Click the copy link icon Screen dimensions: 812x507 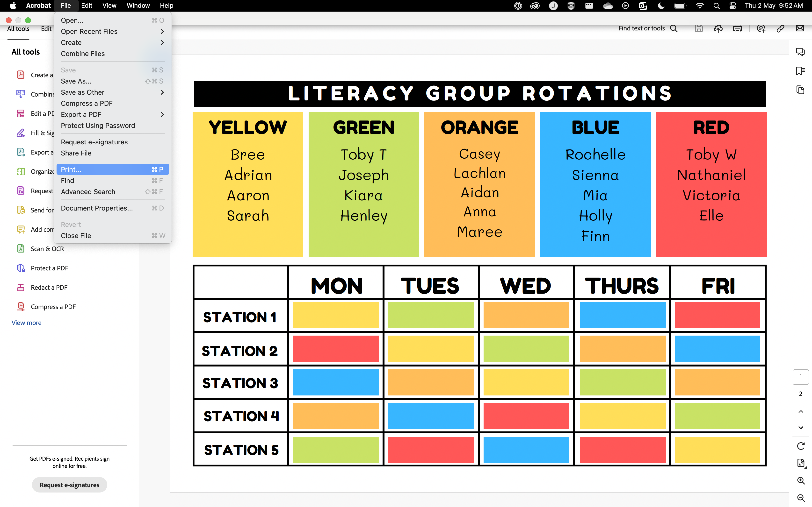pyautogui.click(x=780, y=29)
